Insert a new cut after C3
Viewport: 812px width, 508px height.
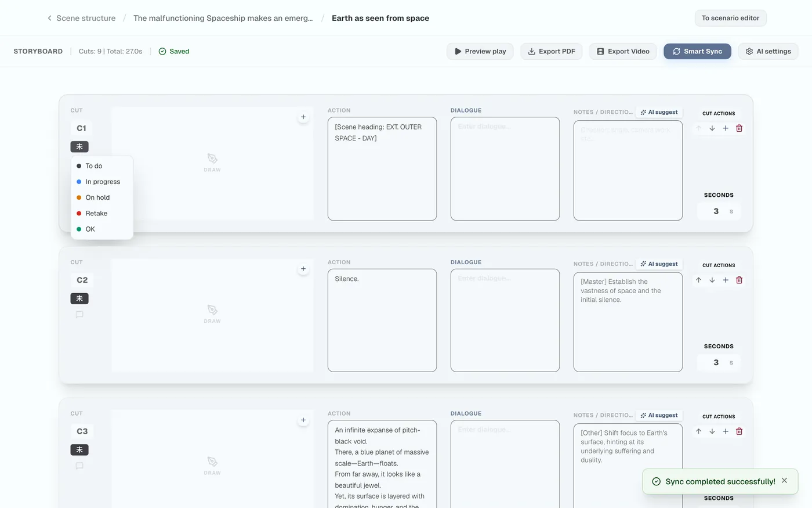tap(726, 431)
